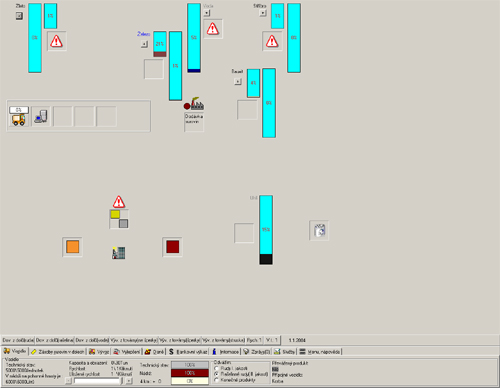Click the factory building icon

[194, 104]
